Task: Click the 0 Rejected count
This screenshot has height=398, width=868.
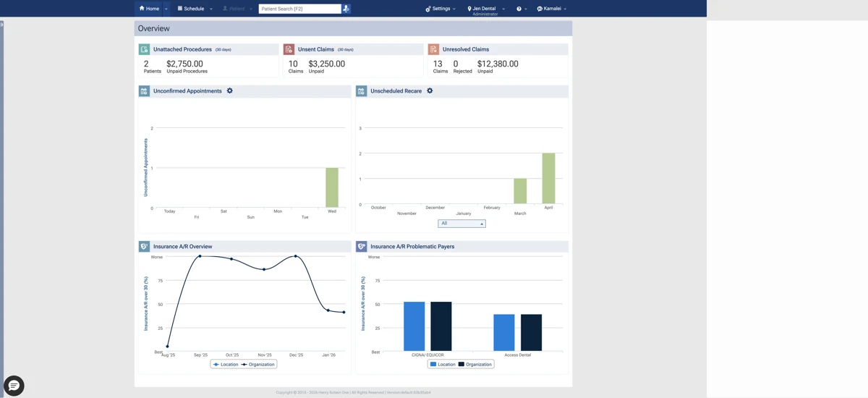Action: pyautogui.click(x=456, y=64)
